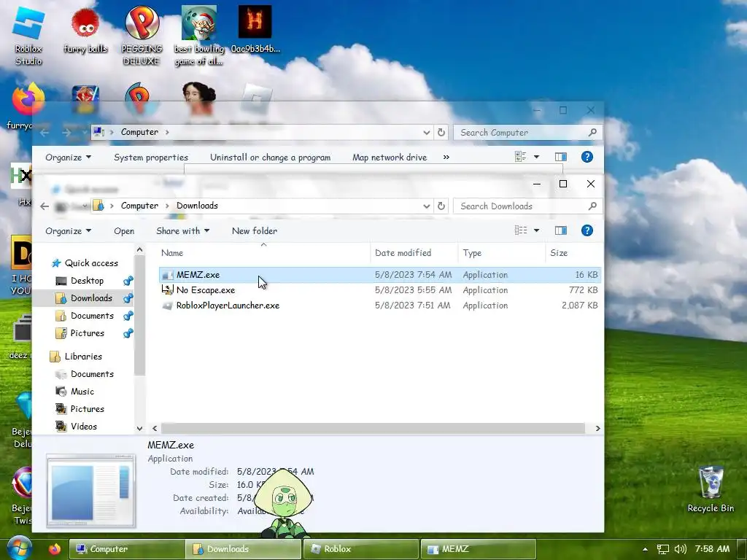Screen dimensions: 747x560
Task: Open help in Downloads window
Action: tap(587, 230)
